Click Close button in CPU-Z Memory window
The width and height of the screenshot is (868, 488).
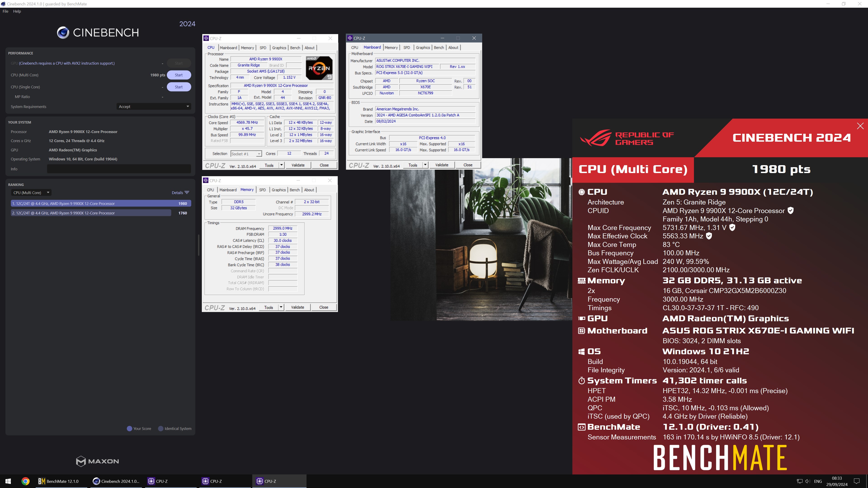pyautogui.click(x=323, y=307)
